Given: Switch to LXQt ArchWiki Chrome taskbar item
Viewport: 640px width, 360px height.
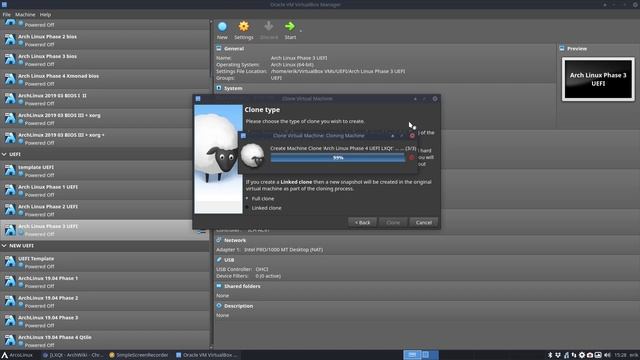Looking at the screenshot, I should [x=73, y=355].
